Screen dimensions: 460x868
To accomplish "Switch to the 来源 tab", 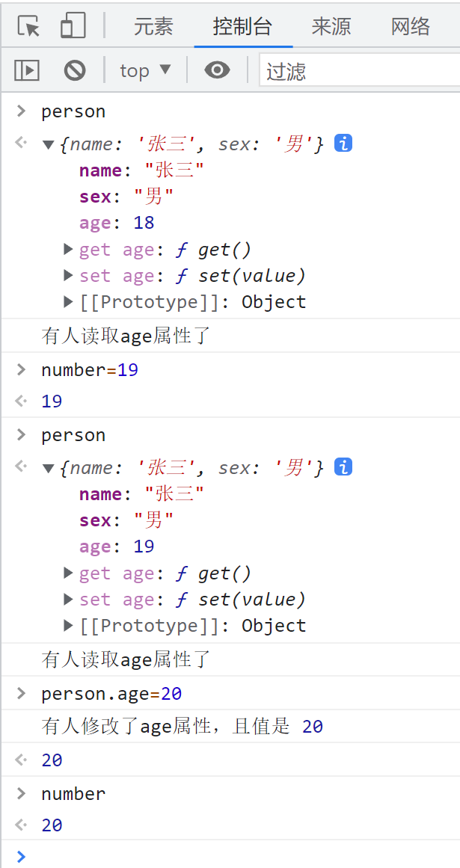I will (331, 27).
